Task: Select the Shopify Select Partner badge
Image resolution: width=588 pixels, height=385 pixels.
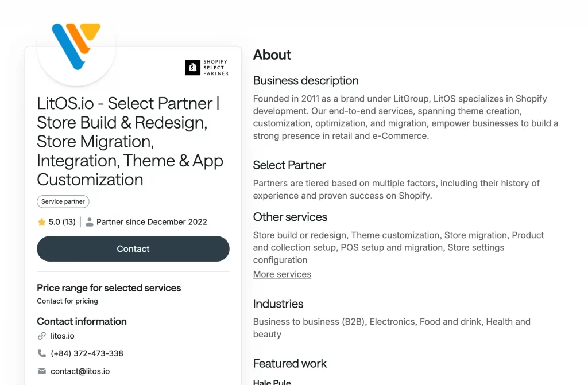Action: [x=207, y=67]
